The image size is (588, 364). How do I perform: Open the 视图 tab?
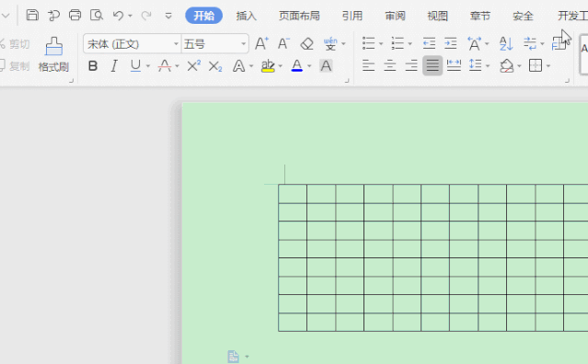pyautogui.click(x=438, y=16)
